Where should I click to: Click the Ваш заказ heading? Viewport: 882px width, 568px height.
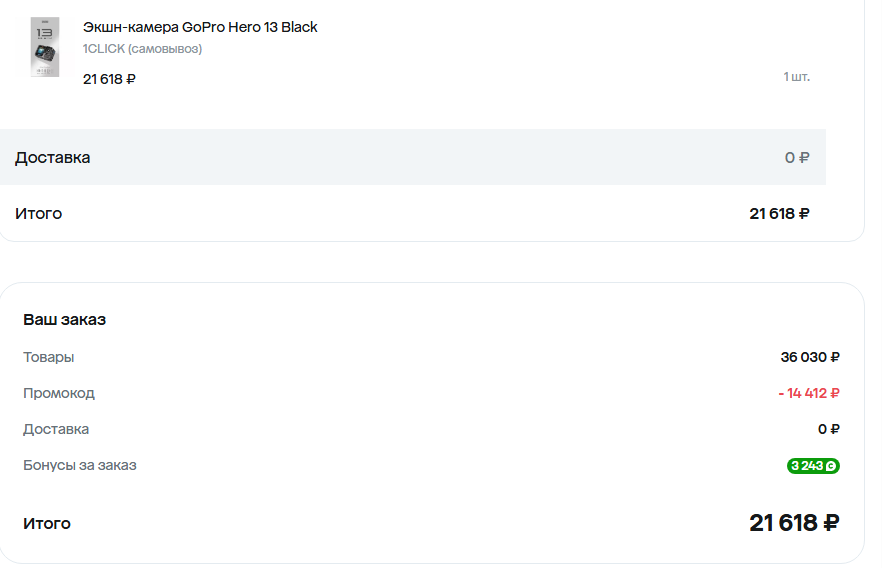pos(64,320)
